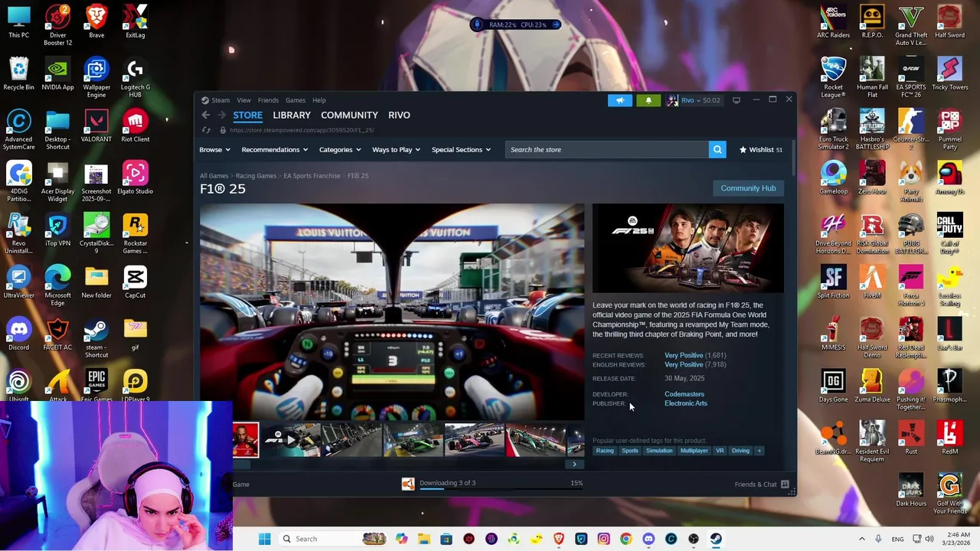
Task: Open the Steam menu
Action: coord(220,100)
